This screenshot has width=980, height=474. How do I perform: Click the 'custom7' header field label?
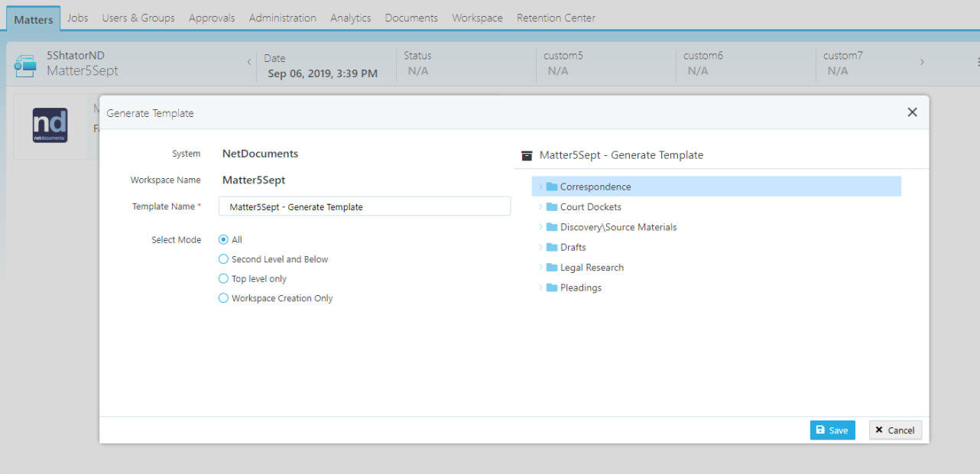click(x=843, y=56)
